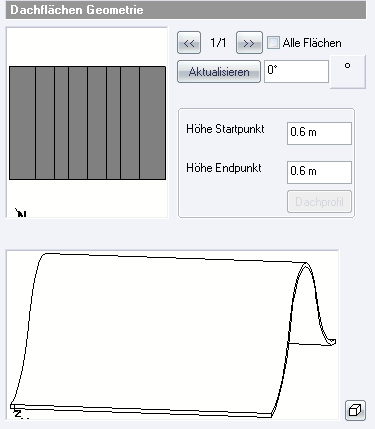Viewport: 375px width, 429px height.
Task: Click the degree symbol unit button
Action: [348, 72]
